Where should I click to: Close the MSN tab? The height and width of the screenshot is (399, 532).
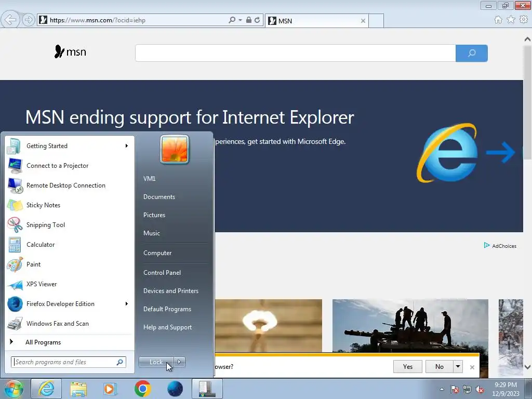pyautogui.click(x=363, y=21)
